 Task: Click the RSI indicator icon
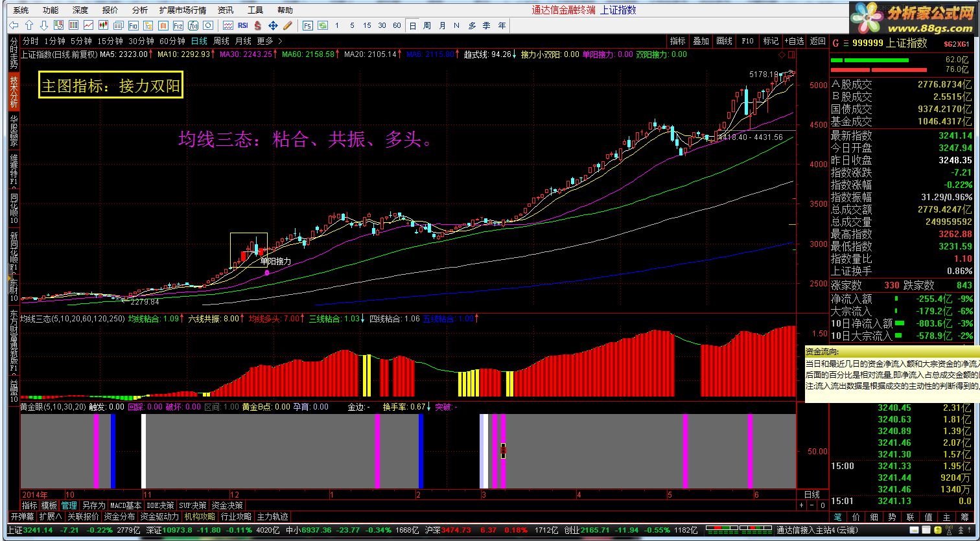(243, 25)
